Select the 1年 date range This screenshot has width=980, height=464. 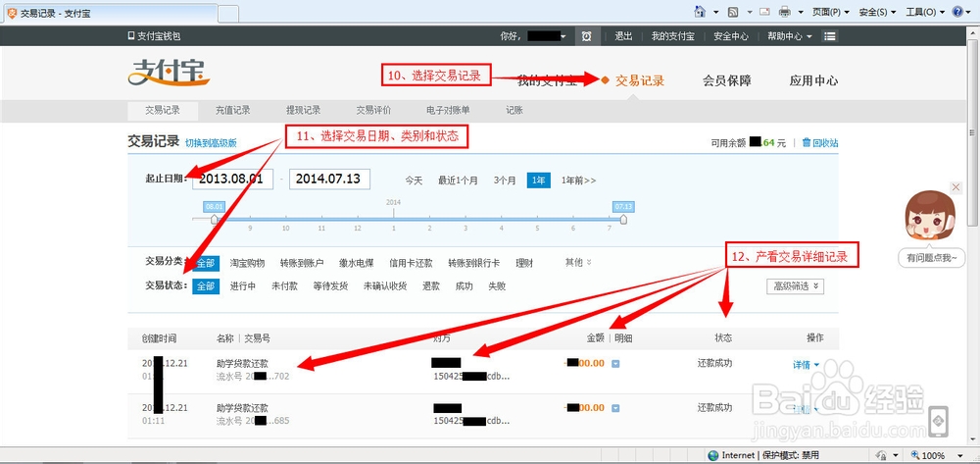point(539,180)
